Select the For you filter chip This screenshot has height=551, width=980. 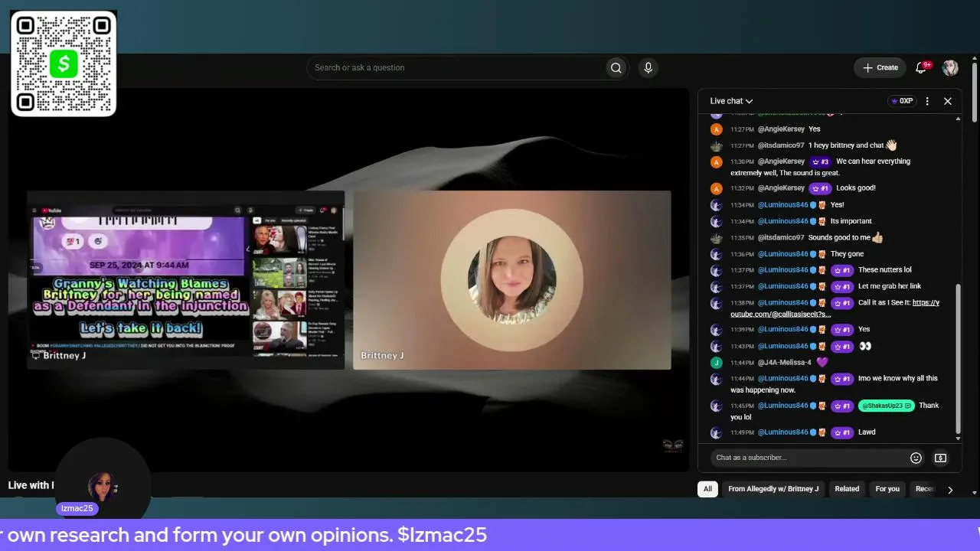coord(887,489)
